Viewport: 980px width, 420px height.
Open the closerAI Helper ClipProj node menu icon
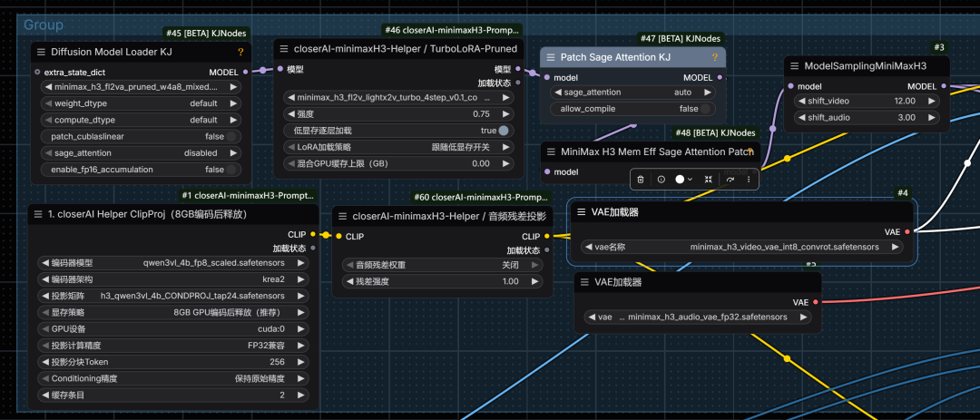(38, 215)
